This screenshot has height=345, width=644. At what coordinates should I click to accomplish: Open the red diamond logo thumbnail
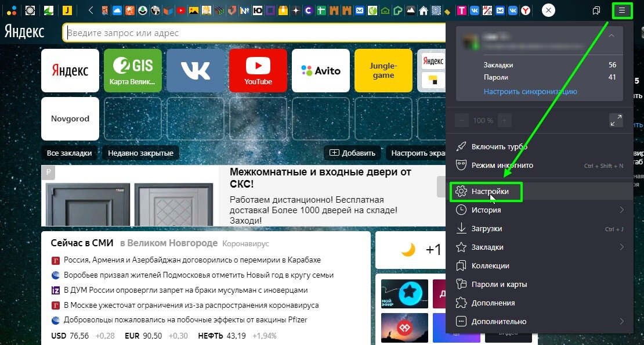(404, 328)
